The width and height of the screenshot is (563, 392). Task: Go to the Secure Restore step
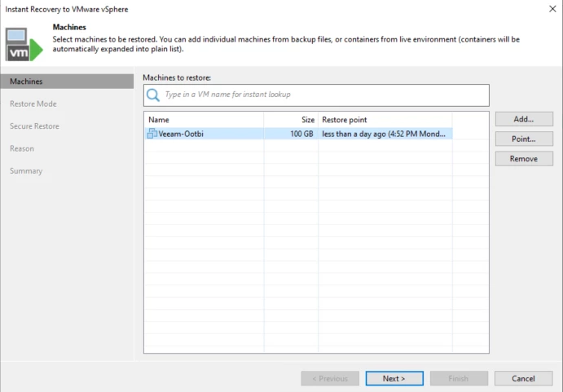pos(34,126)
